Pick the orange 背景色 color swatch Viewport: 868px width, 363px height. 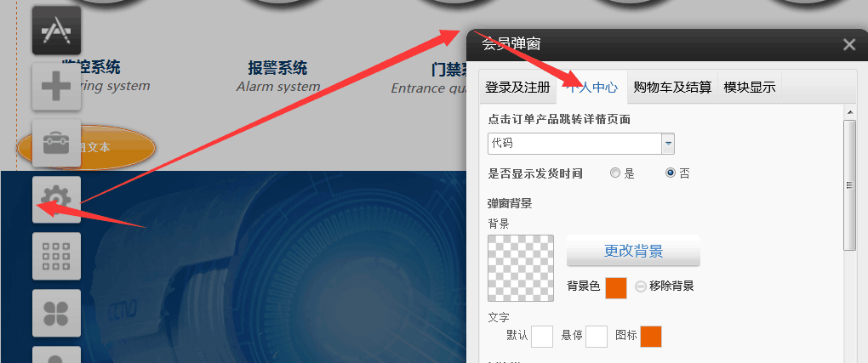(616, 288)
